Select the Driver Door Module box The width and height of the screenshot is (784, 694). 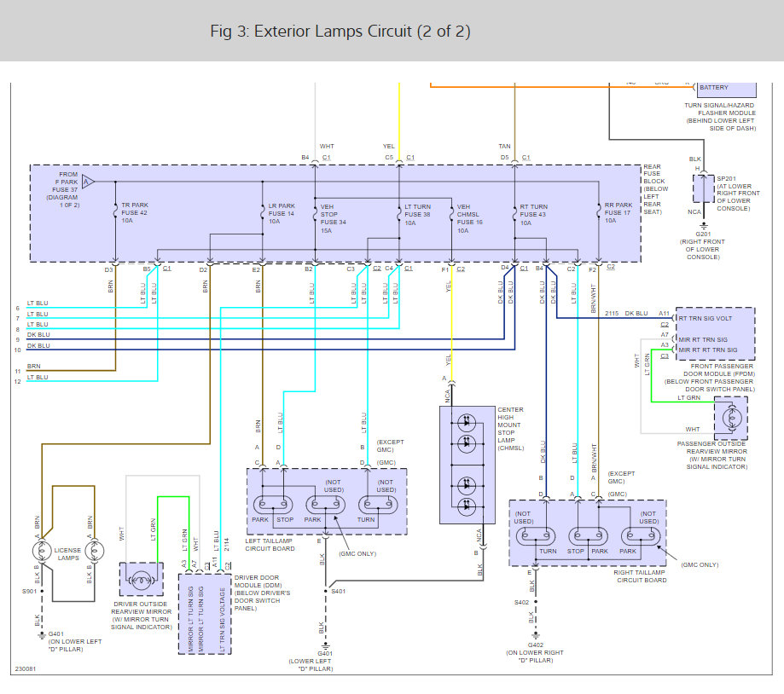tap(205, 616)
